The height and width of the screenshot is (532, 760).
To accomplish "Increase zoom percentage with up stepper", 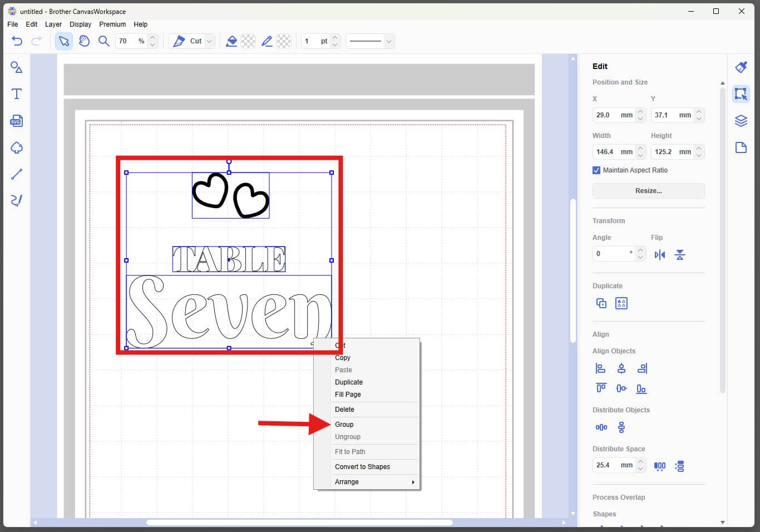I will pos(152,38).
